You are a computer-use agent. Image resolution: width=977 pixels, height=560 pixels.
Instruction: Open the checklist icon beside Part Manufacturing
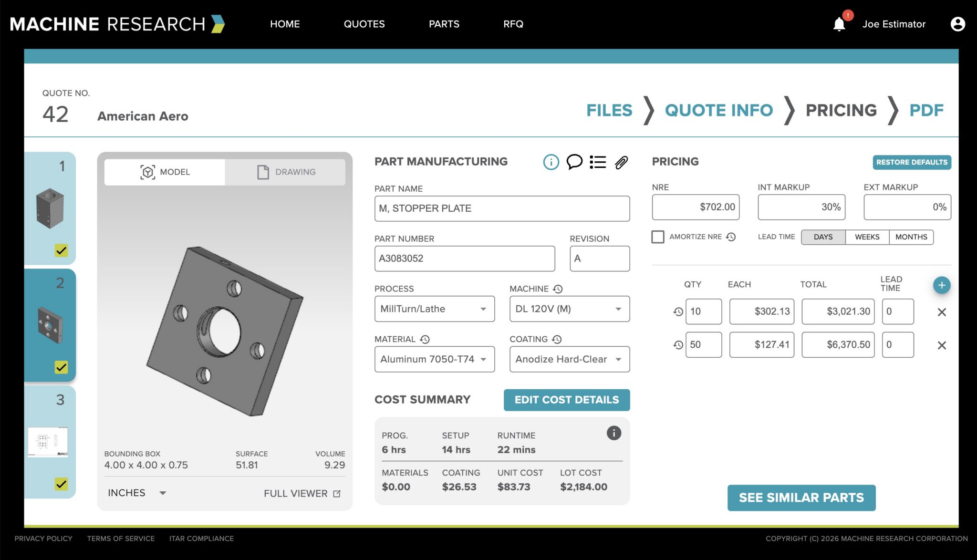(598, 162)
